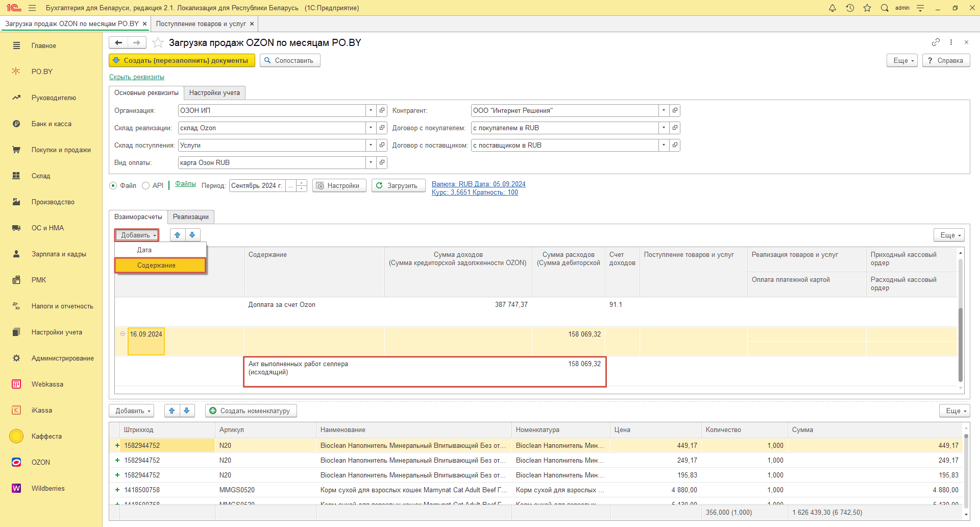Click Скрыть реквизиты link
The height and width of the screenshot is (527, 980).
click(137, 77)
